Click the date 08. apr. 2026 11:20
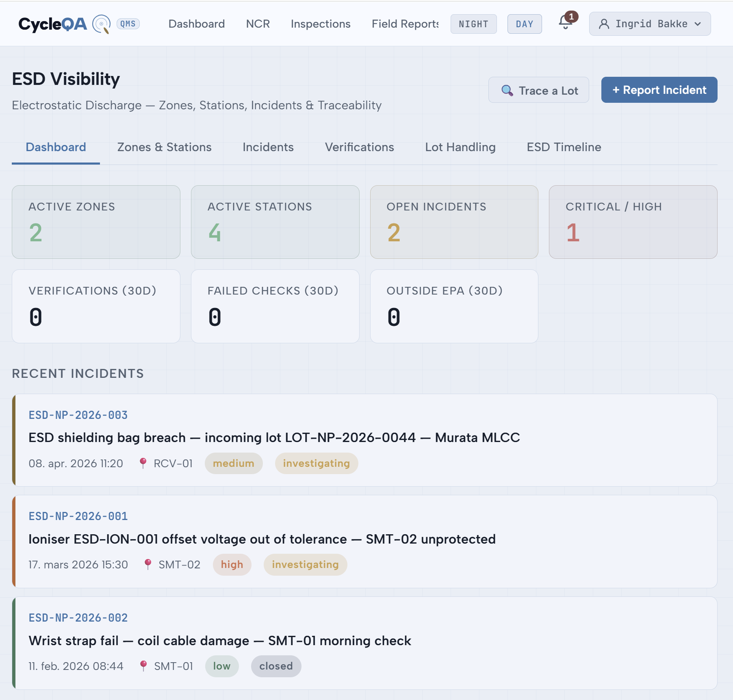The height and width of the screenshot is (700, 733). click(76, 463)
